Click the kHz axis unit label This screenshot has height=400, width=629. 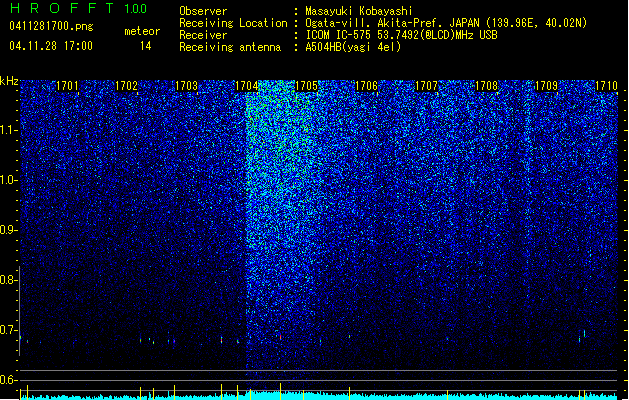9,81
